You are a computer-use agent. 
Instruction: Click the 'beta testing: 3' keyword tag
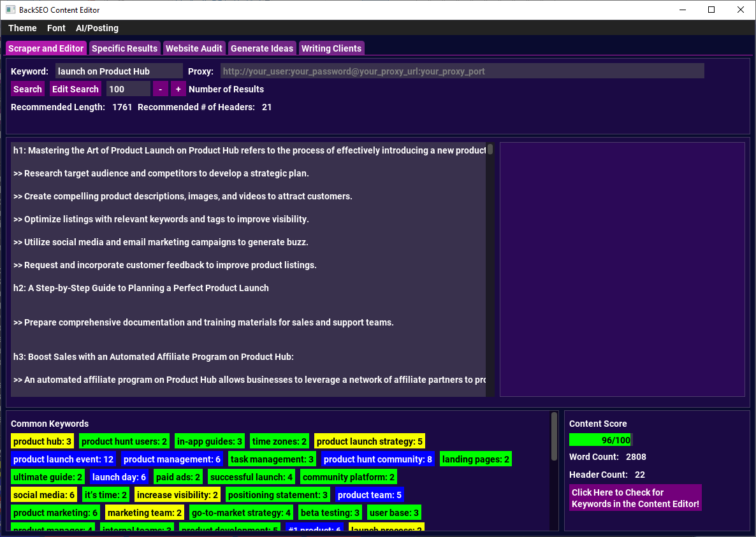pyautogui.click(x=330, y=513)
